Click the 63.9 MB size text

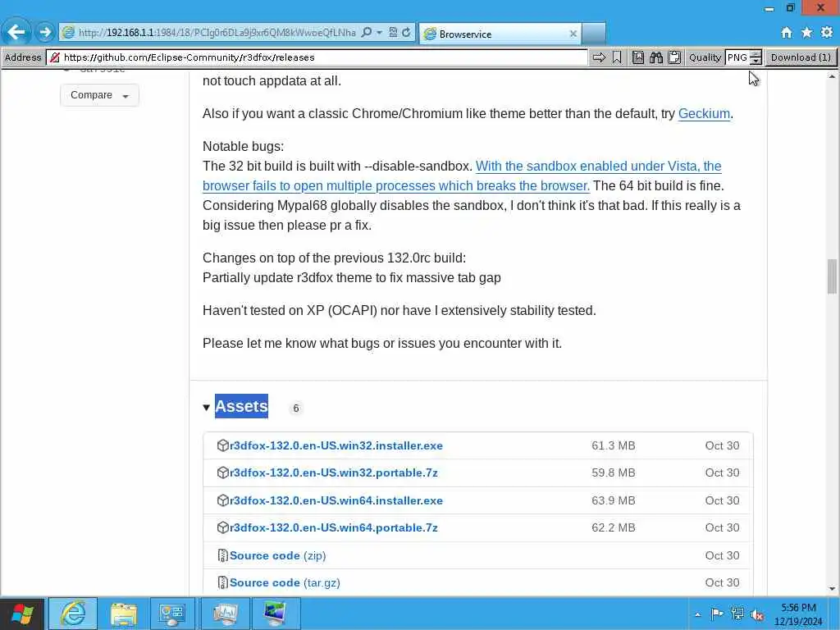click(x=614, y=500)
